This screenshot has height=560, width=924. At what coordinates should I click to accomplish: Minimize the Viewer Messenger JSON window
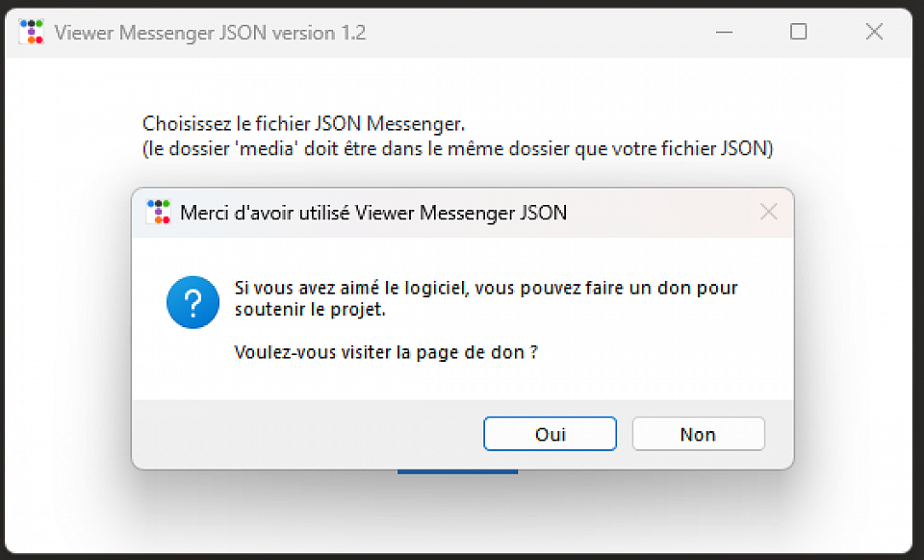[724, 32]
